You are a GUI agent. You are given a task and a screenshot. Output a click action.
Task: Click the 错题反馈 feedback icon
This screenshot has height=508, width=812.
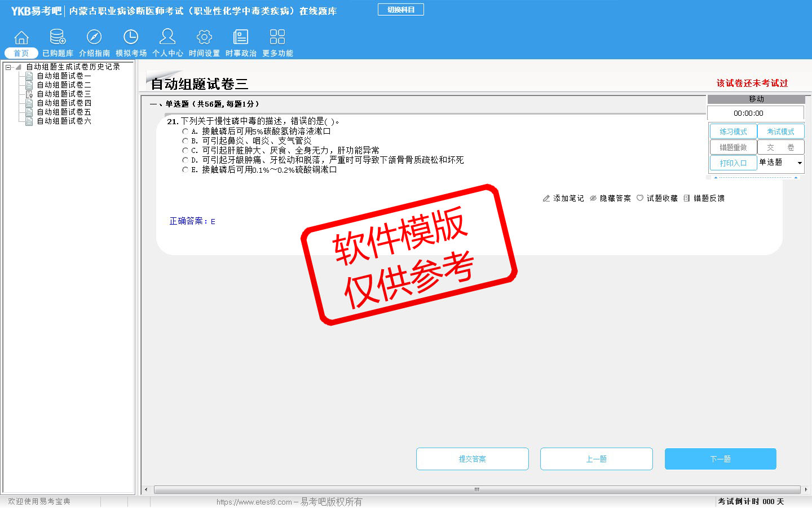pyautogui.click(x=687, y=198)
